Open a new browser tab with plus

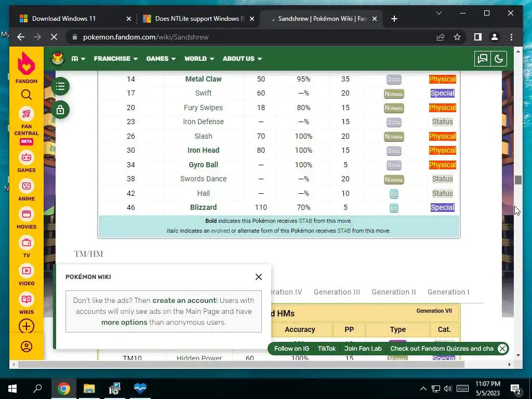394,19
